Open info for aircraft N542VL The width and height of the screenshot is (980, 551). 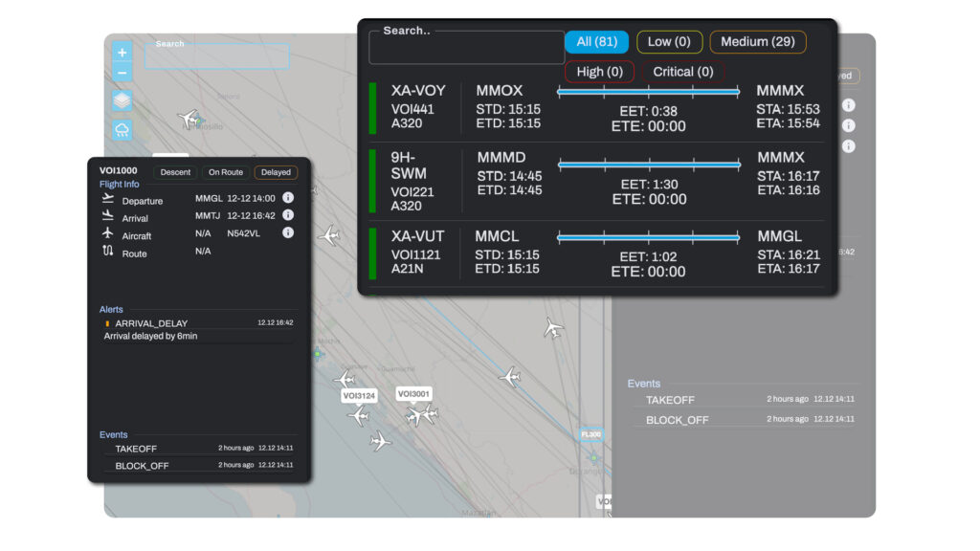[288, 232]
